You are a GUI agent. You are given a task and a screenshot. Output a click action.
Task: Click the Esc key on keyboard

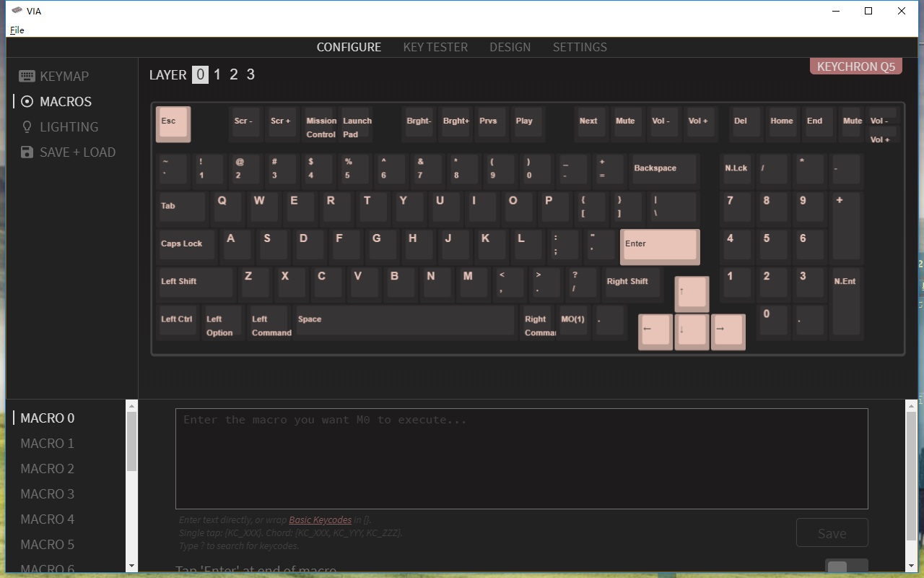click(173, 124)
